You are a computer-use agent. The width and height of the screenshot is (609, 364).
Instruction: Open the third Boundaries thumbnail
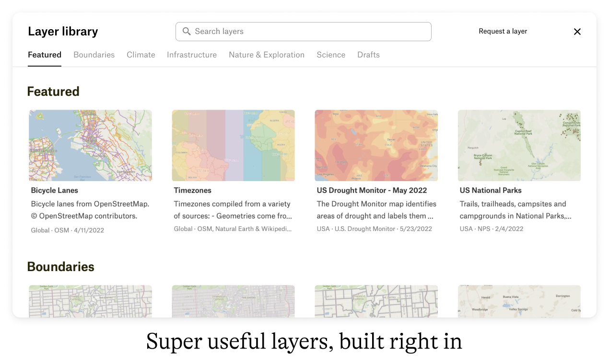(x=376, y=301)
